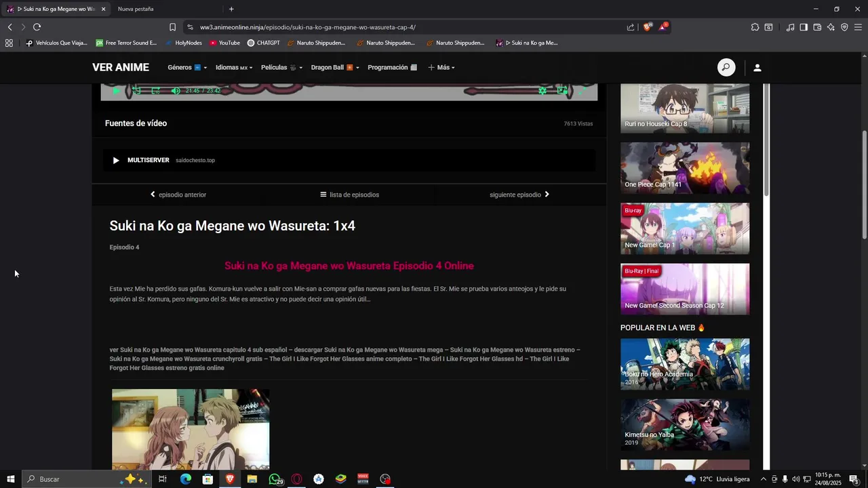Open the share page icon

pyautogui.click(x=631, y=27)
